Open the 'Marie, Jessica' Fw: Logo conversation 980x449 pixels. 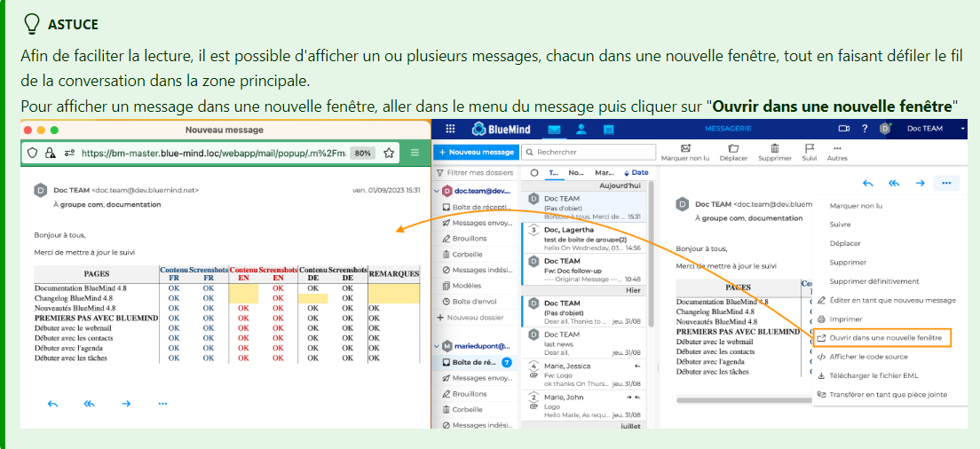point(584,374)
